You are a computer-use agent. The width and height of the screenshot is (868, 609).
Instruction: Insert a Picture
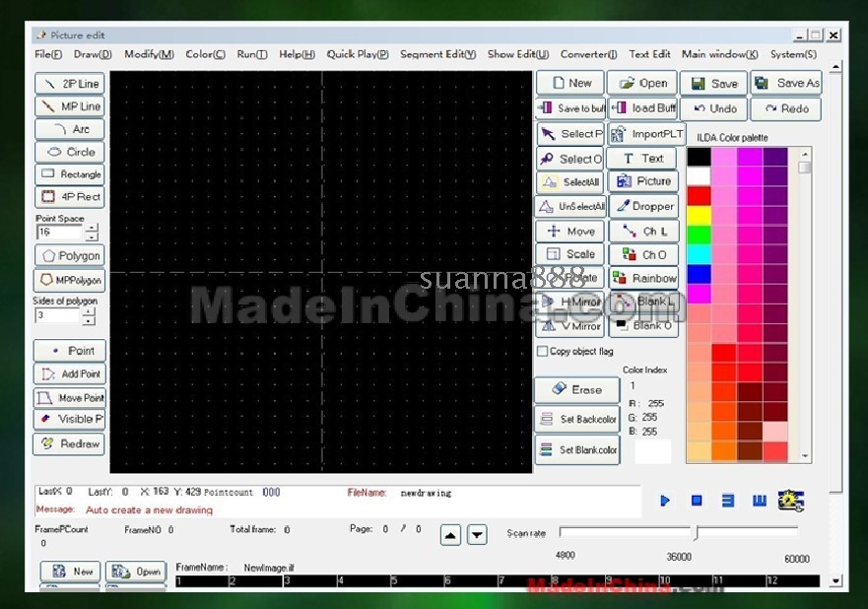coord(643,181)
